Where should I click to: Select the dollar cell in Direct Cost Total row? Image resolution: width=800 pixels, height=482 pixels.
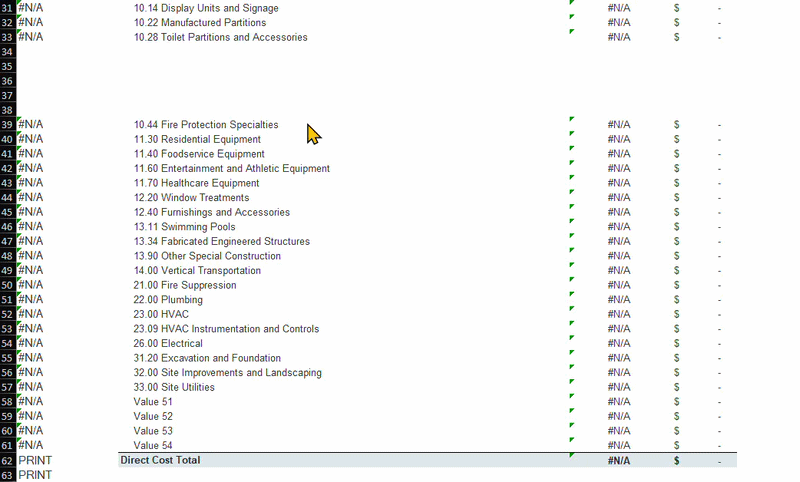tap(677, 461)
